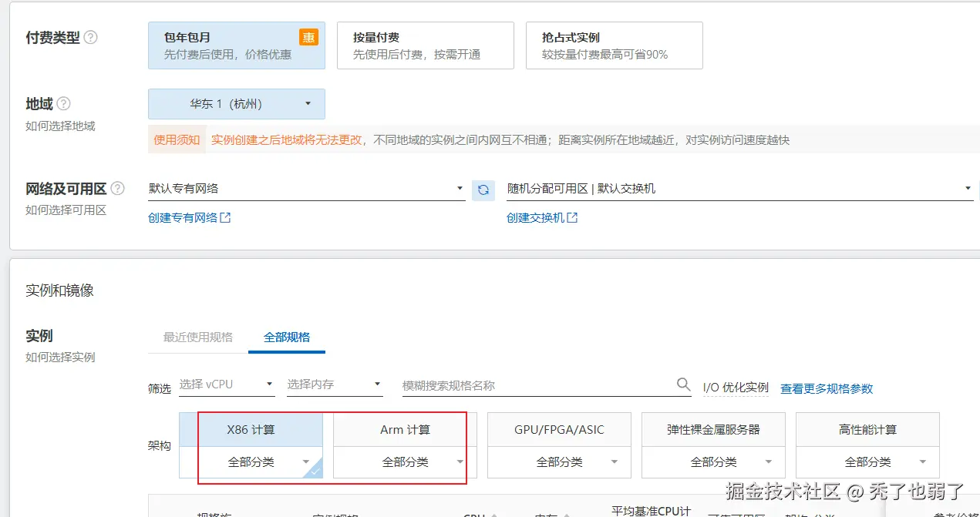Expand the 随机分配可用区 switch dropdown

pyautogui.click(x=967, y=187)
